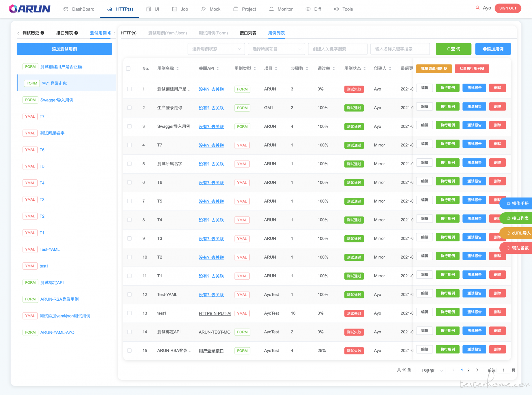The width and height of the screenshot is (532, 395).
Task: Click green 查询 button
Action: pyautogui.click(x=454, y=49)
